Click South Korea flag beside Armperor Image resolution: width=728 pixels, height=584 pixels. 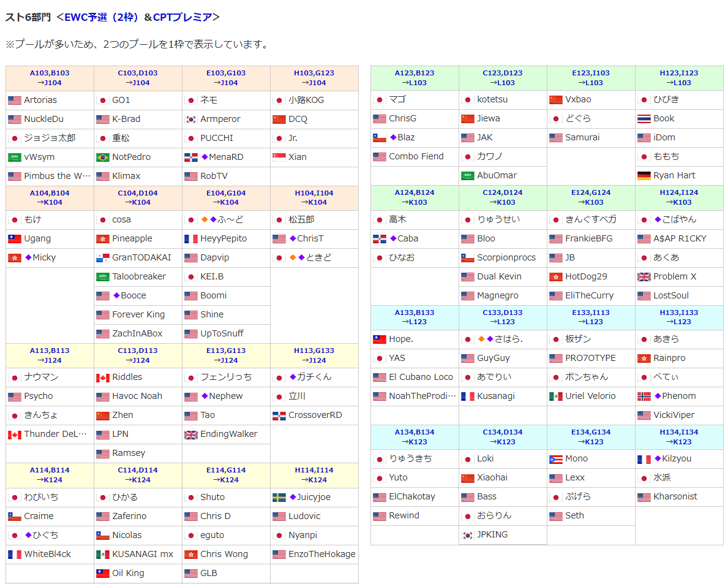[x=191, y=119]
